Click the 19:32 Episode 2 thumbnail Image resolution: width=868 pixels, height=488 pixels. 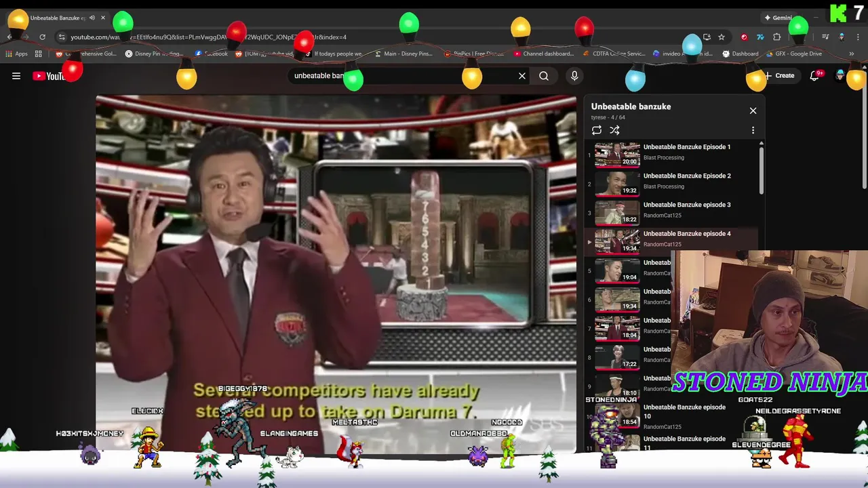pyautogui.click(x=617, y=184)
